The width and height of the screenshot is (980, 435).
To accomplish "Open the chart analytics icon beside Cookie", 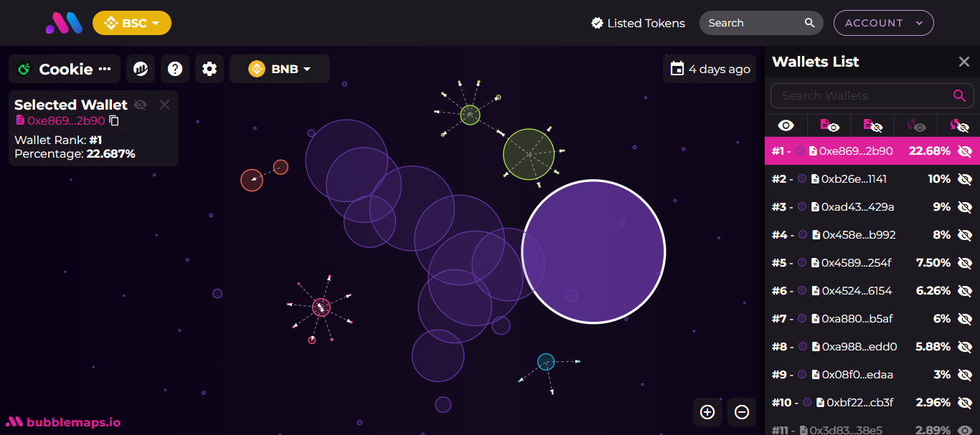I will [x=141, y=69].
